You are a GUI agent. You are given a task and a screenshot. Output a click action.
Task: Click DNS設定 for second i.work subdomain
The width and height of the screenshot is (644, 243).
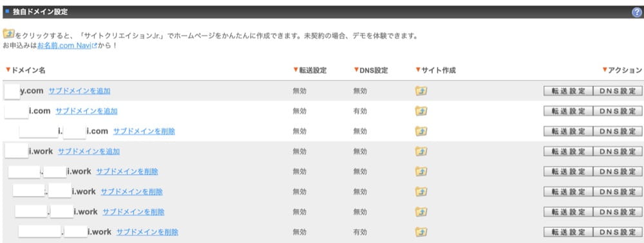tap(618, 192)
